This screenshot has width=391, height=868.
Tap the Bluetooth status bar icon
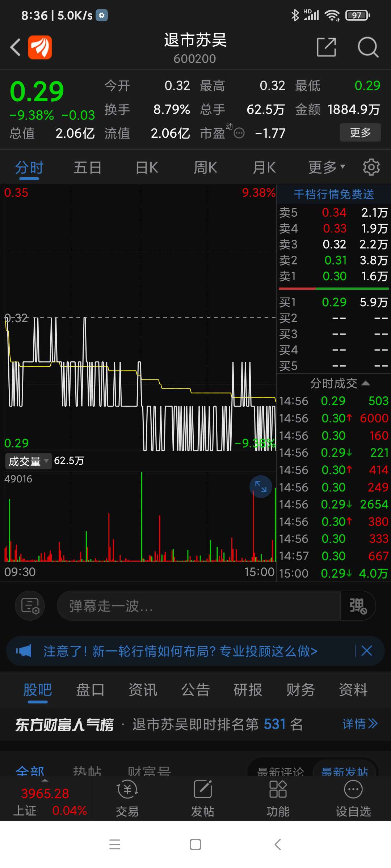pyautogui.click(x=295, y=15)
